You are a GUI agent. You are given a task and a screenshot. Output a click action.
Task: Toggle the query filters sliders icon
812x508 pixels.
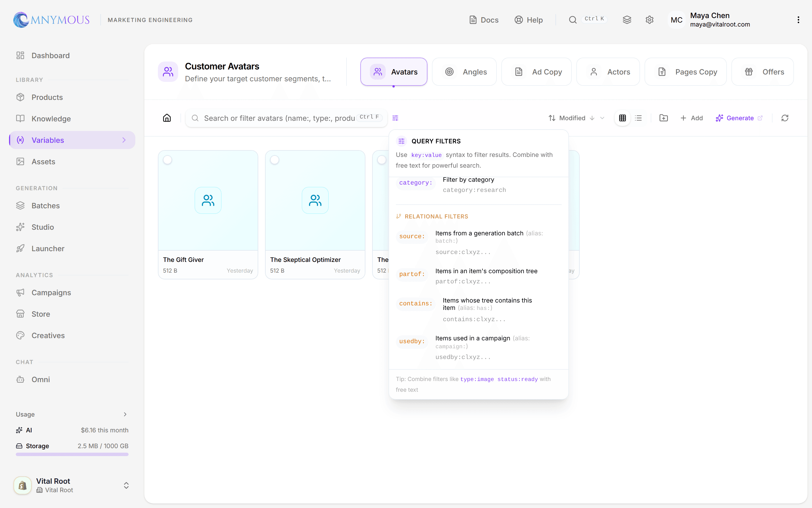[x=395, y=118]
